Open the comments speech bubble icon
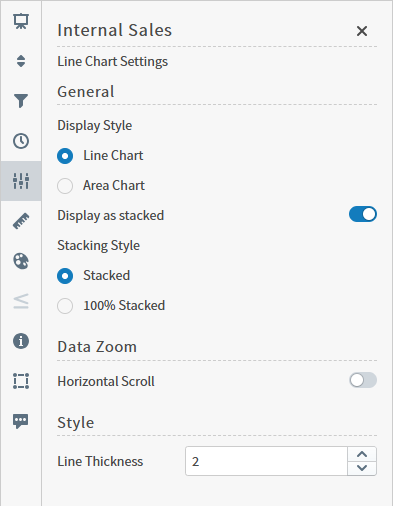Screen dimensions: 393x506 (x=21, y=421)
